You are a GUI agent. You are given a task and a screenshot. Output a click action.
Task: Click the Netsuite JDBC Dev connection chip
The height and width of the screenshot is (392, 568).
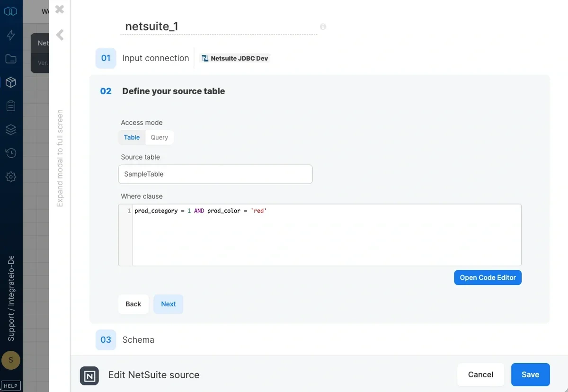click(x=235, y=58)
